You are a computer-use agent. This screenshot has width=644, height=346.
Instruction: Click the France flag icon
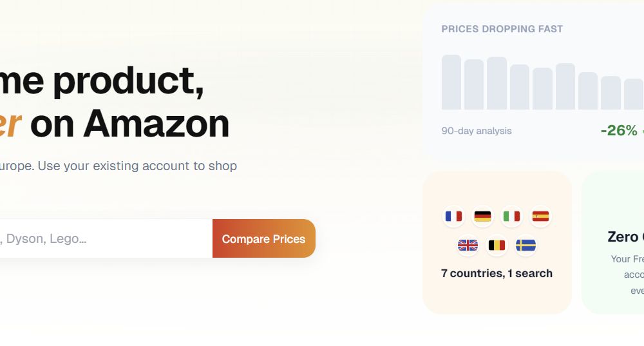tap(454, 216)
